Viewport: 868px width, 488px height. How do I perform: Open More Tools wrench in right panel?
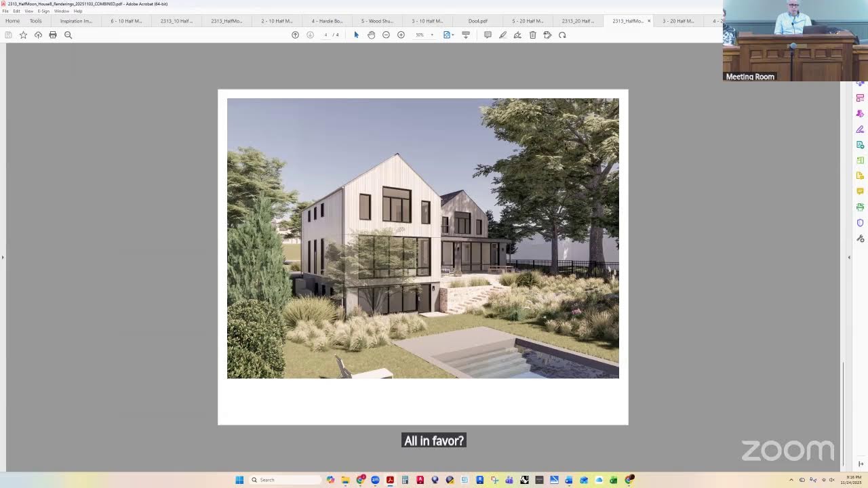pos(860,239)
